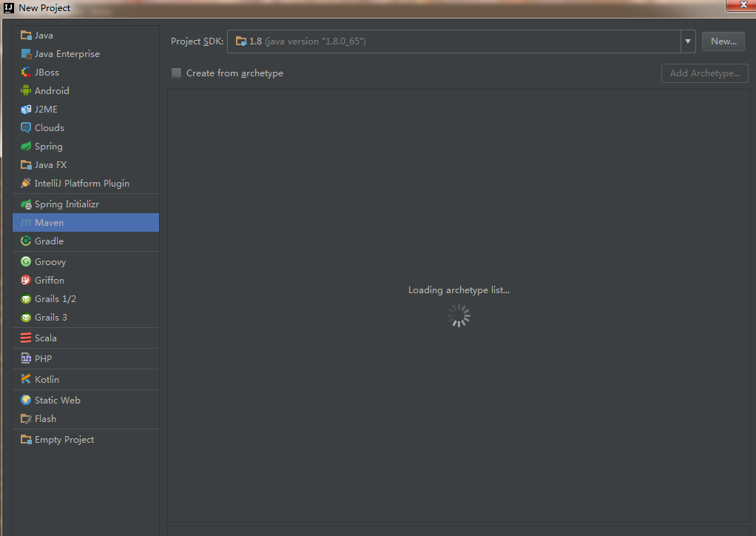756x536 pixels.
Task: Choose Spring label in project types
Action: click(48, 146)
